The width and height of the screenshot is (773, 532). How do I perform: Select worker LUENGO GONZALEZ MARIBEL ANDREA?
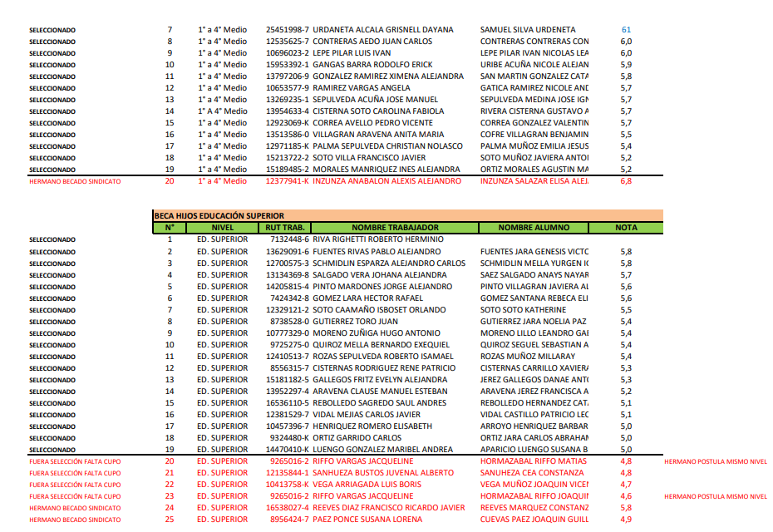(382, 450)
